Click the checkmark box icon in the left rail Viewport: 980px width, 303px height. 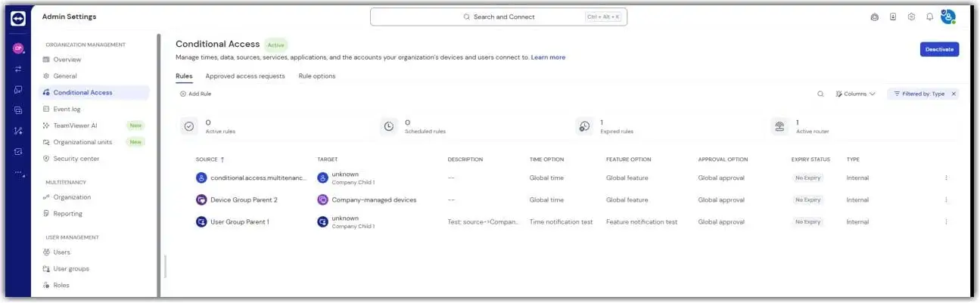pos(18,151)
